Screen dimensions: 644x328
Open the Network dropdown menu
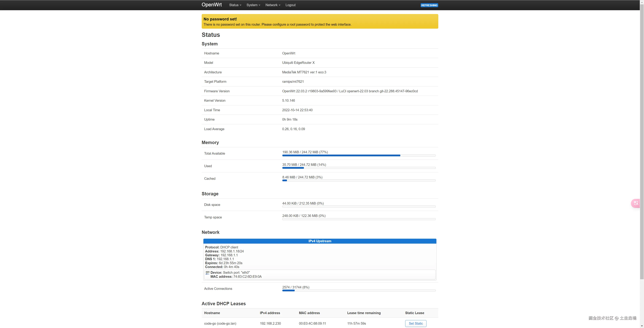click(x=273, y=5)
